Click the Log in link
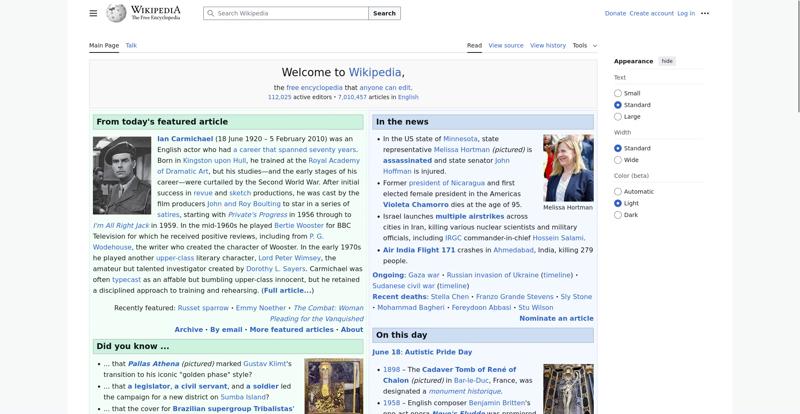800x414 pixels. (686, 13)
